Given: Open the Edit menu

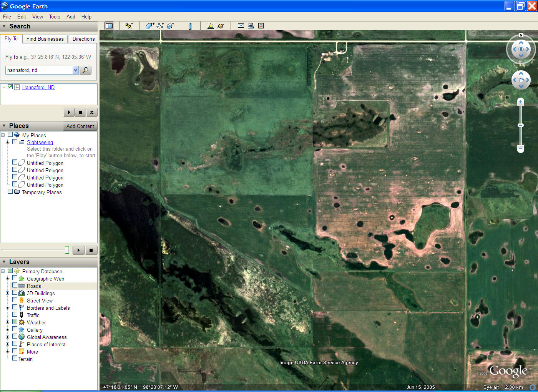Looking at the screenshot, I should coord(22,17).
